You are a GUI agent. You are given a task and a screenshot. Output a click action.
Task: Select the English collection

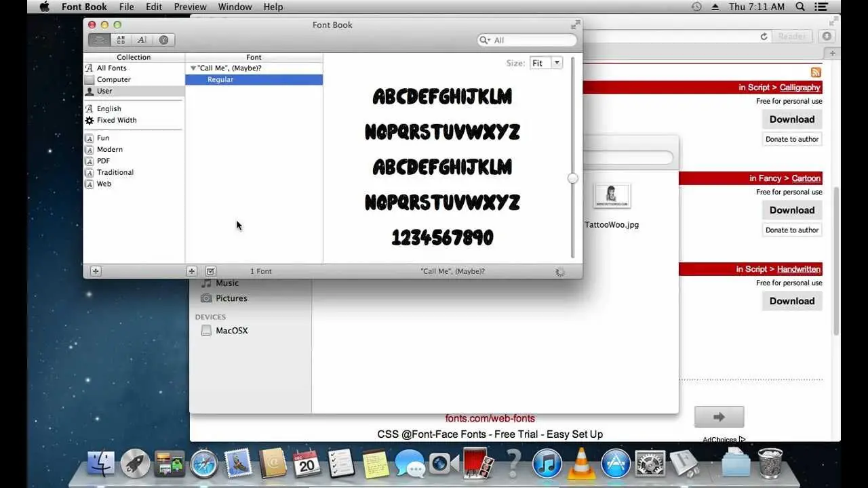tap(109, 108)
